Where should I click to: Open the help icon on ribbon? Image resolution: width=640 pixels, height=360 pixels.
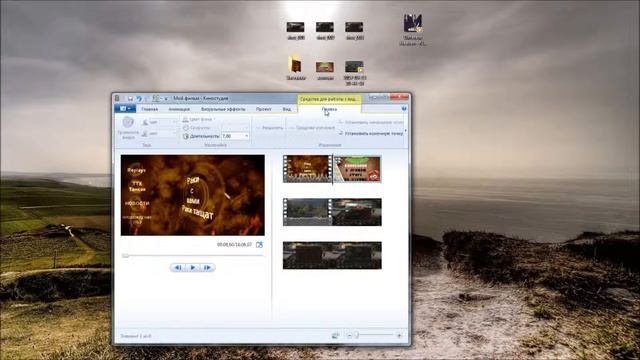point(404,109)
